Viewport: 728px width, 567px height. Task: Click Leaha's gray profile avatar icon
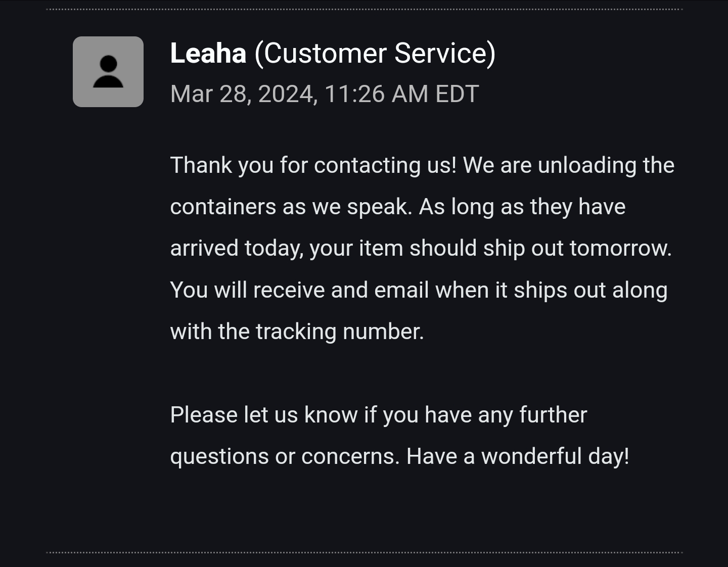pos(108,72)
